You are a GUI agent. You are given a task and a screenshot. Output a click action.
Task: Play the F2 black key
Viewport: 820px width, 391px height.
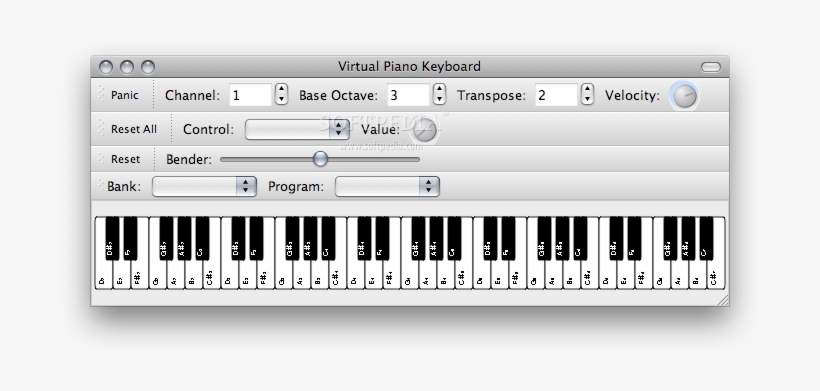coord(130,238)
